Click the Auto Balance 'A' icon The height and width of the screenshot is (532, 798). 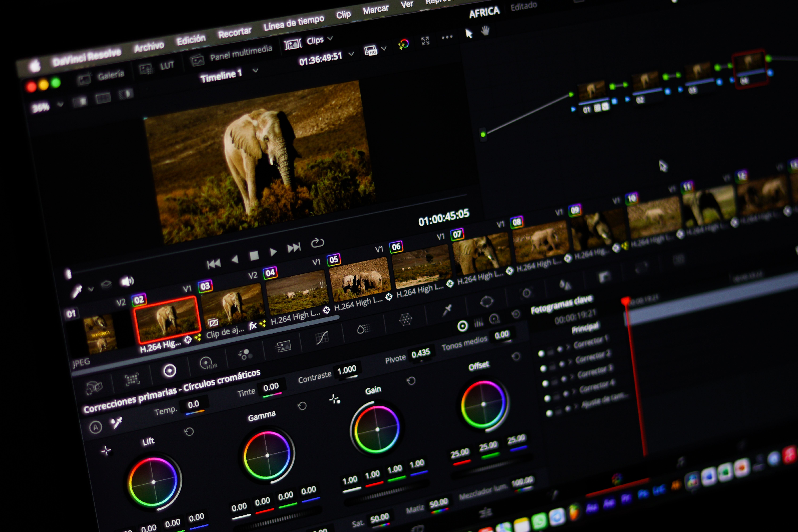(96, 427)
